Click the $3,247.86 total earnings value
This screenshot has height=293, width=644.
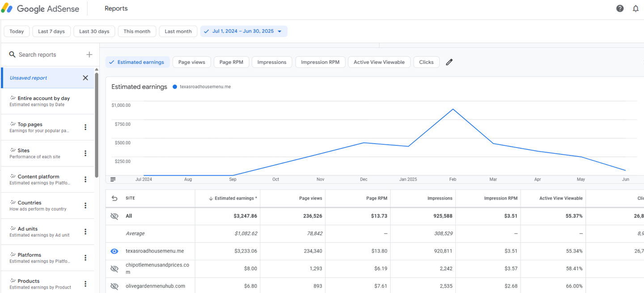coord(246,216)
